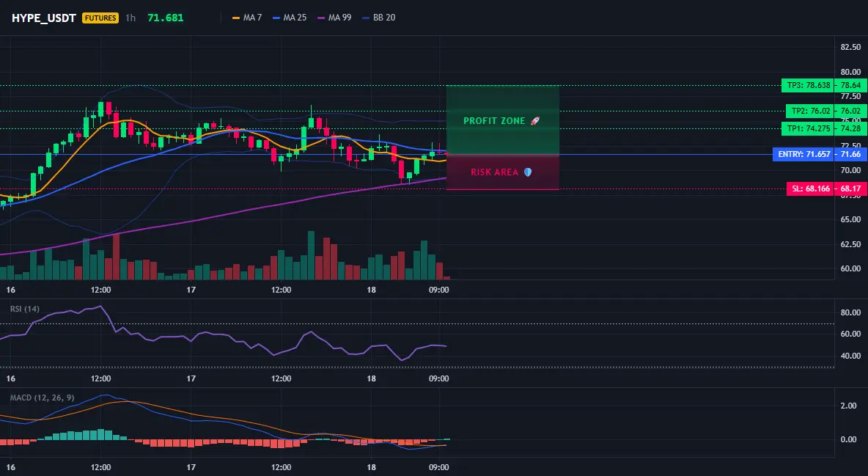Toggle the MA 25 legend entry
This screenshot has width=868, height=476.
coord(290,18)
